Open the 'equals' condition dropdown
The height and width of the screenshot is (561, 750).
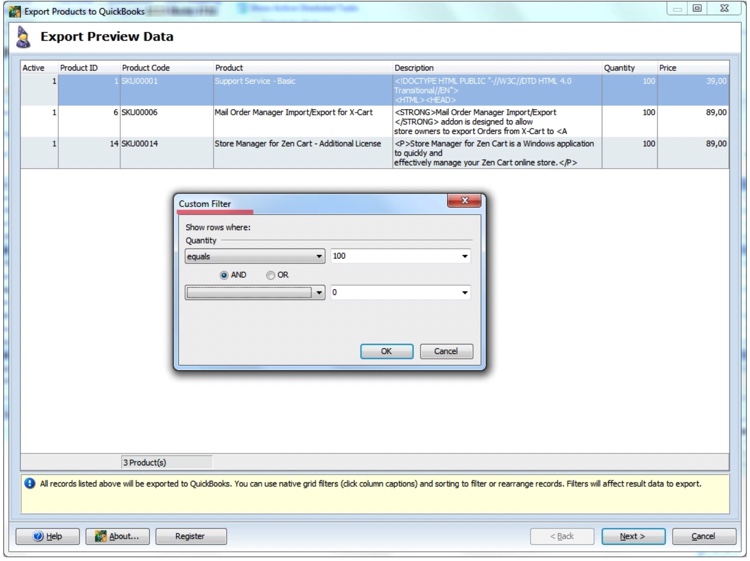(x=255, y=256)
